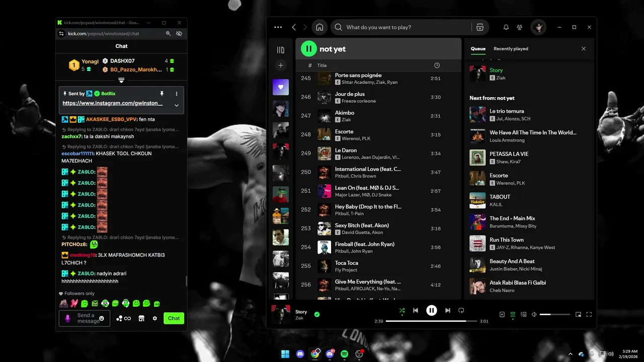The width and height of the screenshot is (644, 362).
Task: Adjust the Spotify volume slider
Action: [x=555, y=315]
